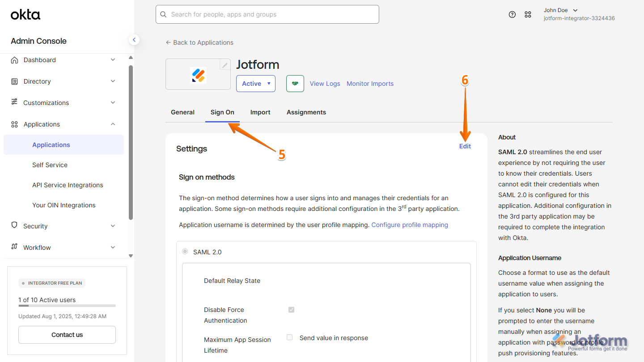Expand the Workflow menu chevron
The height and width of the screenshot is (362, 644).
point(113,248)
